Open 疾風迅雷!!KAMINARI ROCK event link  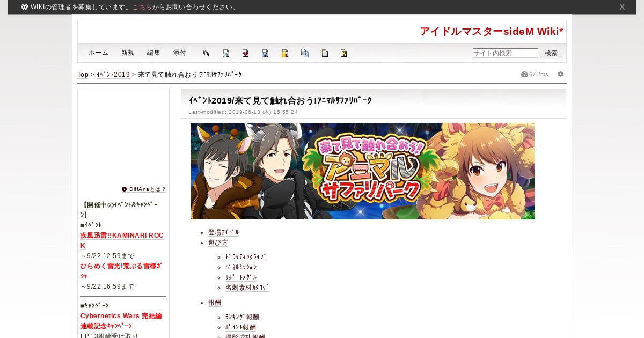(x=122, y=240)
